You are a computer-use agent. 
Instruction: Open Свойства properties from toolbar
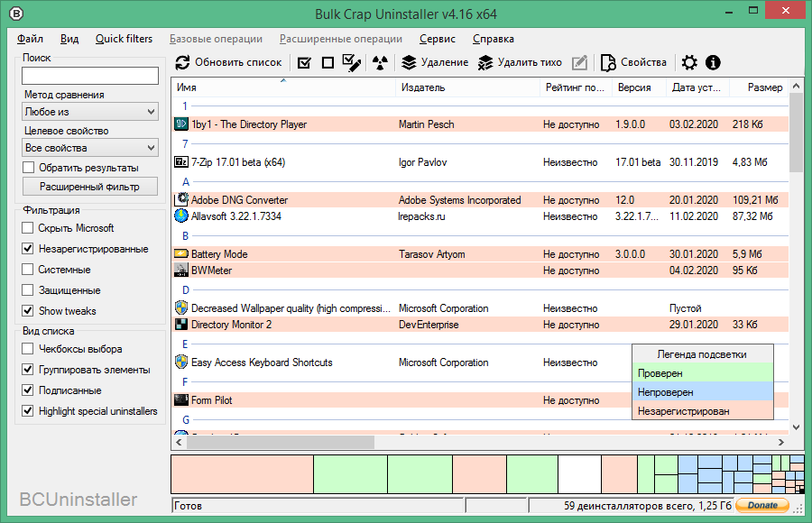pos(633,62)
